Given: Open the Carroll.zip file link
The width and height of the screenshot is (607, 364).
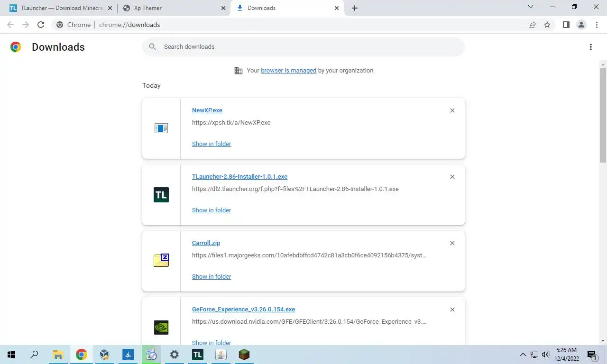Looking at the screenshot, I should [206, 243].
